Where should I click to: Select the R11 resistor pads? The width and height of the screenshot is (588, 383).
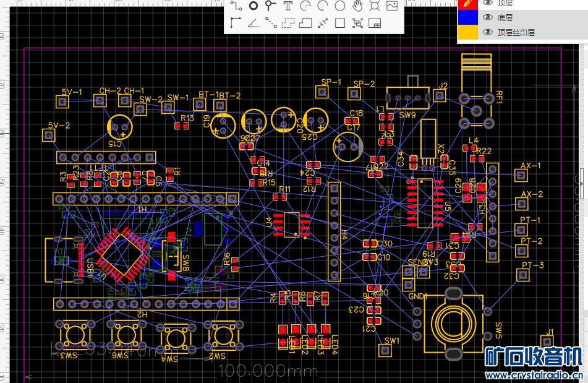[279, 197]
